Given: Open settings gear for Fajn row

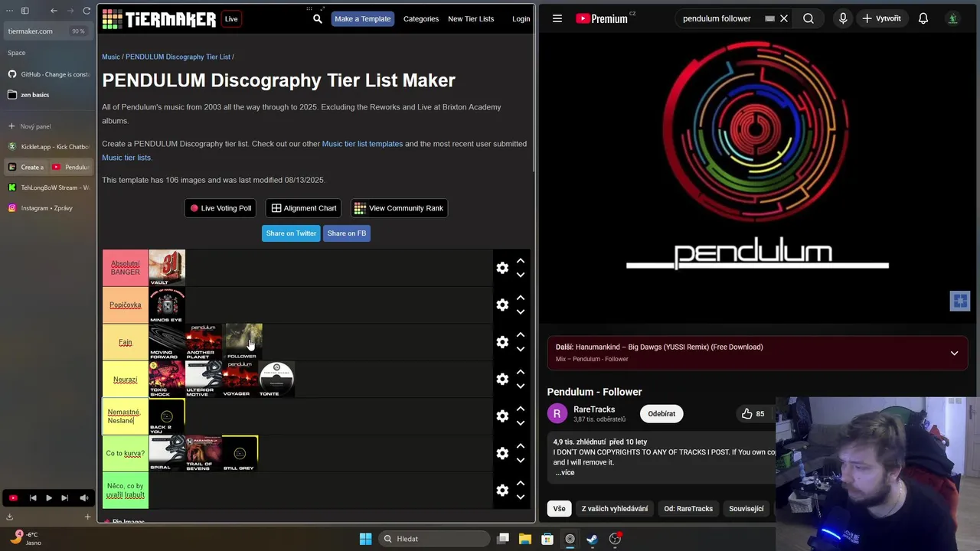Looking at the screenshot, I should pyautogui.click(x=502, y=342).
